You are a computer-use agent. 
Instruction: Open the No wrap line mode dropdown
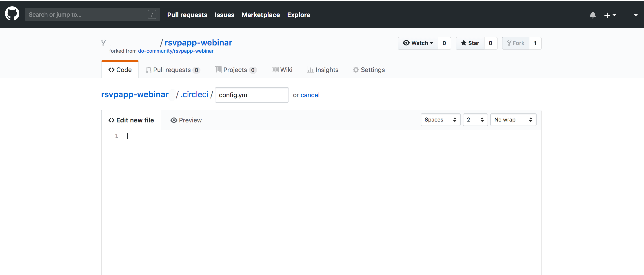point(513,120)
